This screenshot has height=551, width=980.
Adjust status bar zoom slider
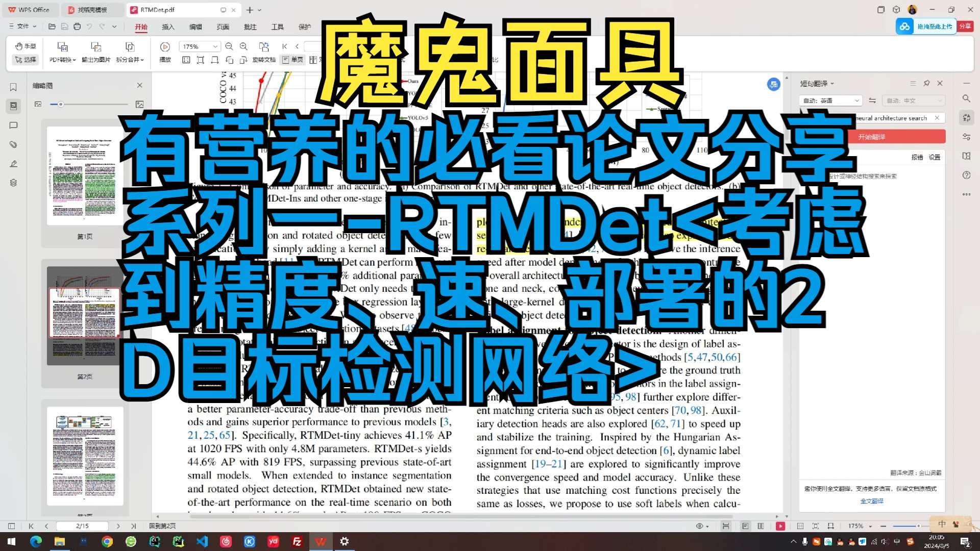point(918,526)
